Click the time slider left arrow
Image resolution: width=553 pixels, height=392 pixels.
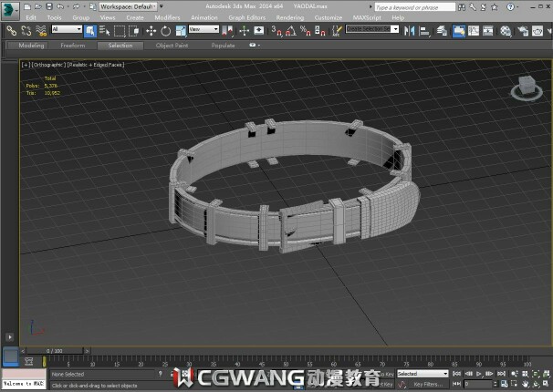pos(23,351)
